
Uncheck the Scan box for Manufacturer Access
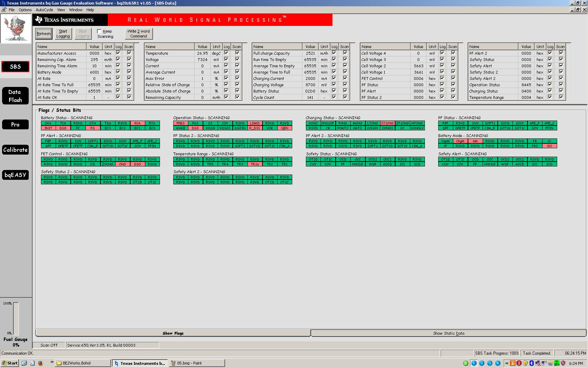(129, 53)
